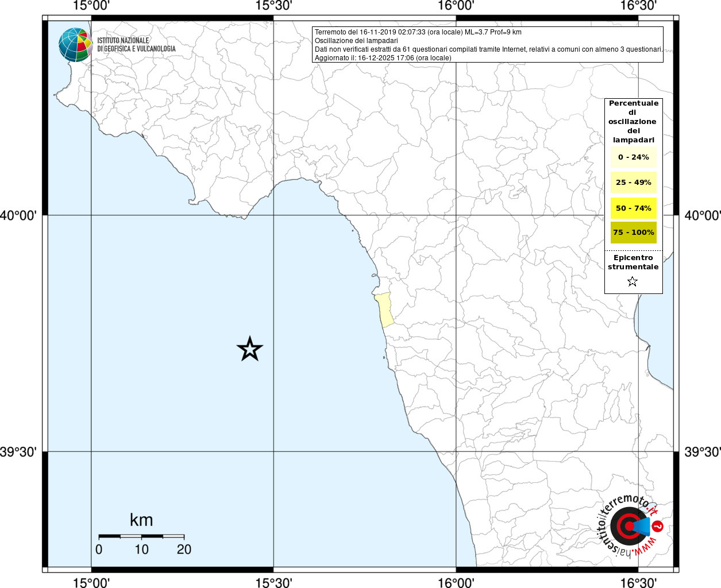The height and width of the screenshot is (588, 721).
Task: Click the '20' scale bar value
Action: tap(184, 550)
